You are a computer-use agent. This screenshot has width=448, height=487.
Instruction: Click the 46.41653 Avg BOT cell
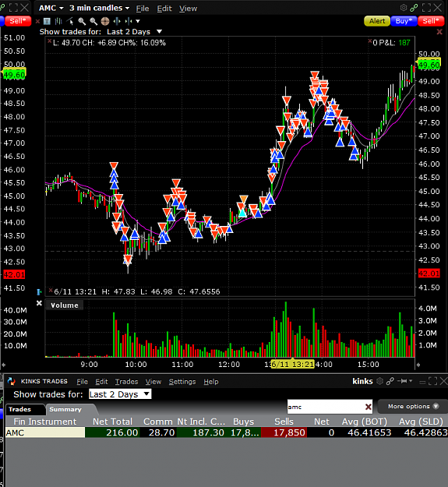(365, 432)
